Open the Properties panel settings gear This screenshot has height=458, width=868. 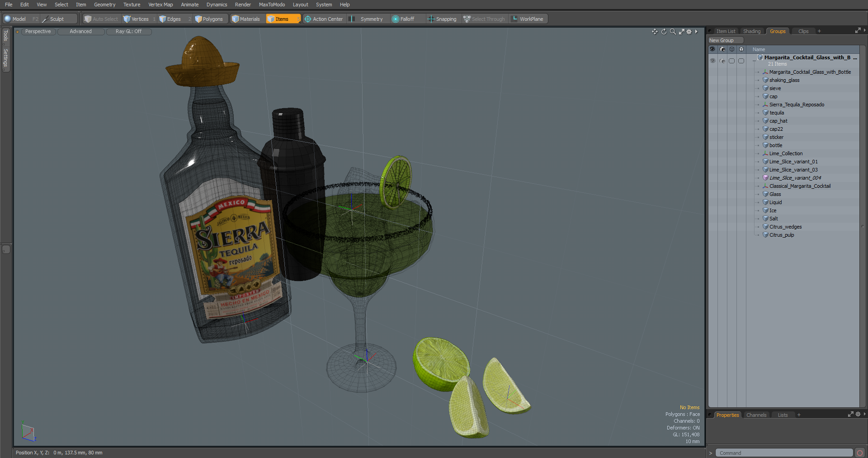click(858, 414)
